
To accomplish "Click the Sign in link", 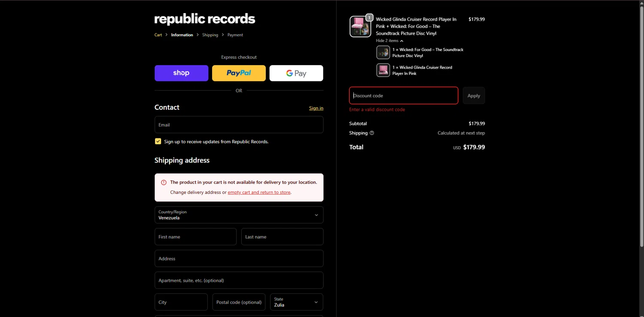I will pos(316,108).
